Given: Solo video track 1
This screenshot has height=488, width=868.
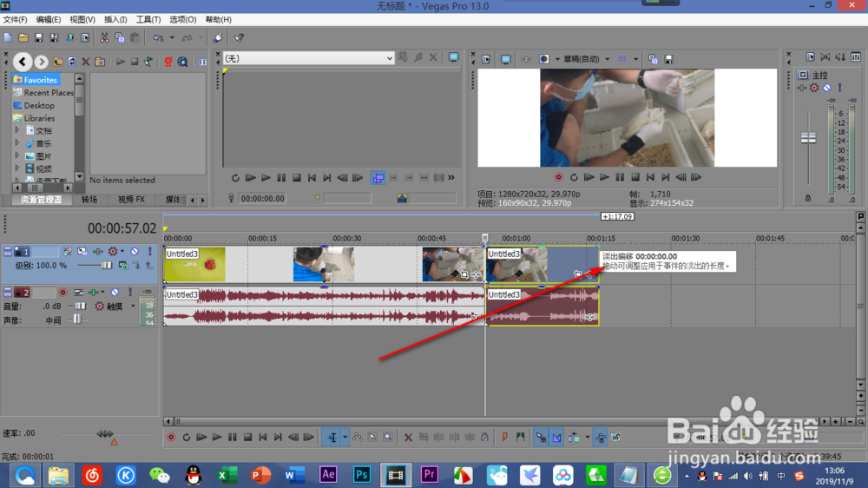Looking at the screenshot, I should tap(149, 252).
